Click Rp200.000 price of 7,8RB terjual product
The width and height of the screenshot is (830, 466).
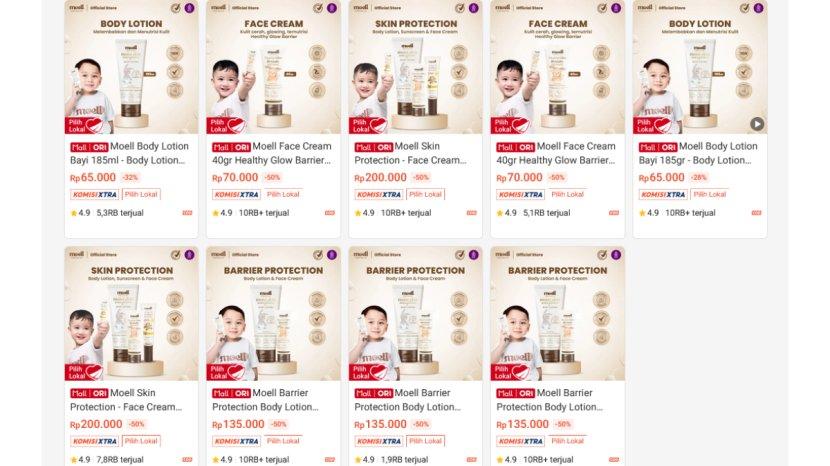click(96, 424)
